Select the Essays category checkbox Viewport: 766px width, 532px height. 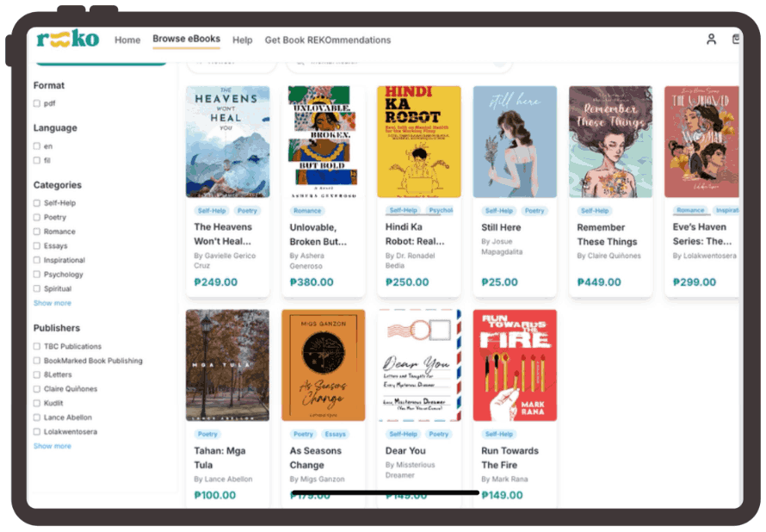pos(37,245)
